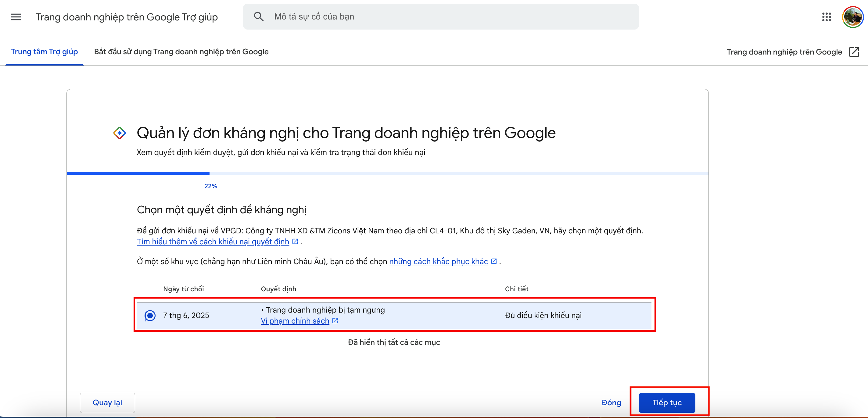
Task: Click the Tiếp tục button
Action: click(667, 402)
